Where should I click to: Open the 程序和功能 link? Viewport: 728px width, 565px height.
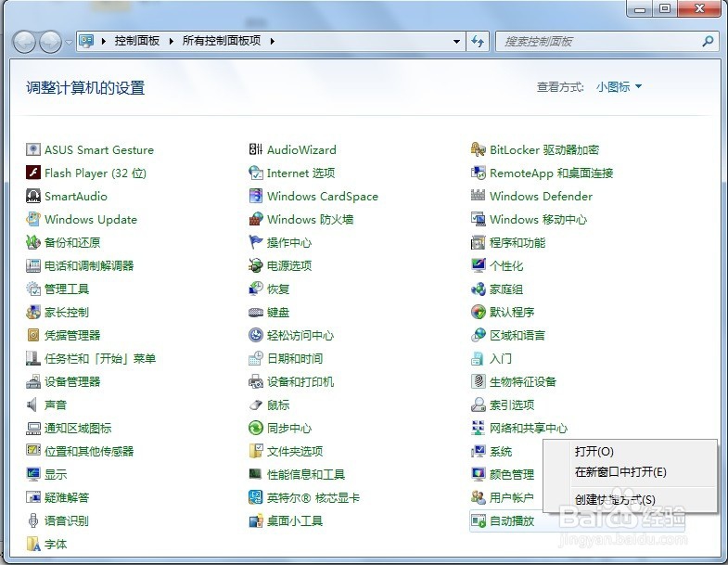click(x=517, y=242)
